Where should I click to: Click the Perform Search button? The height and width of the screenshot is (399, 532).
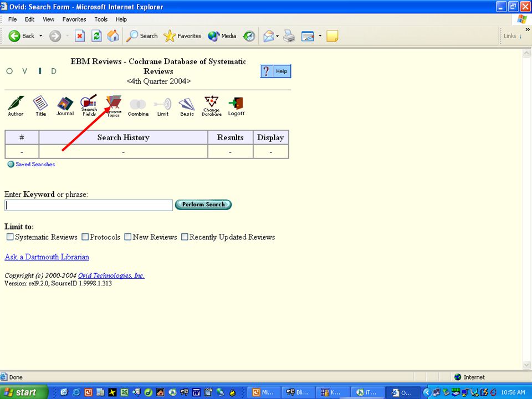(203, 204)
